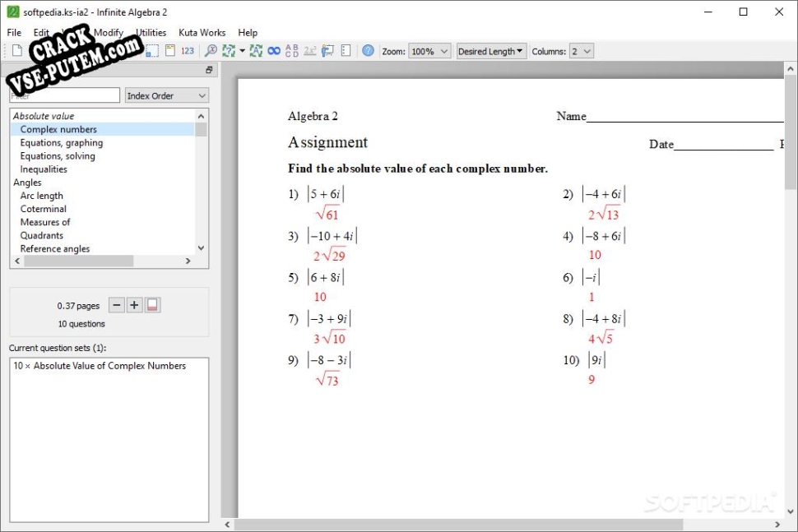Viewport: 798px width, 532px height.
Task: Select the Complex numbers topic
Action: [x=102, y=129]
